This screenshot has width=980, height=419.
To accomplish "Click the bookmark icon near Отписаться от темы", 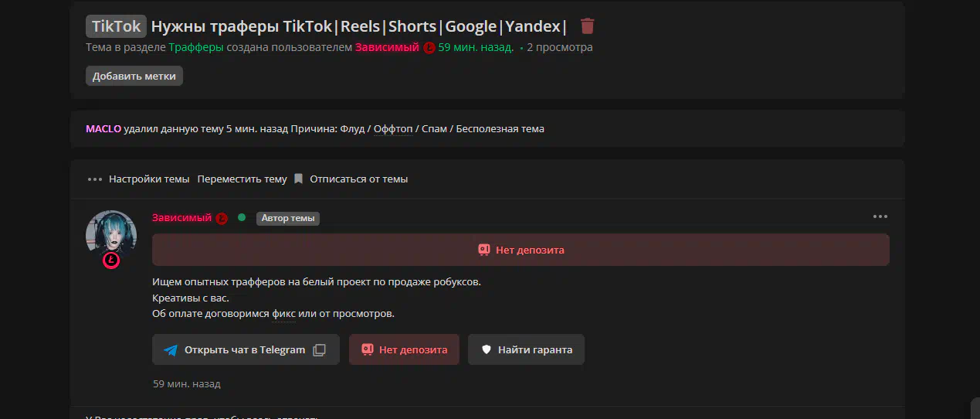I will pyautogui.click(x=299, y=179).
